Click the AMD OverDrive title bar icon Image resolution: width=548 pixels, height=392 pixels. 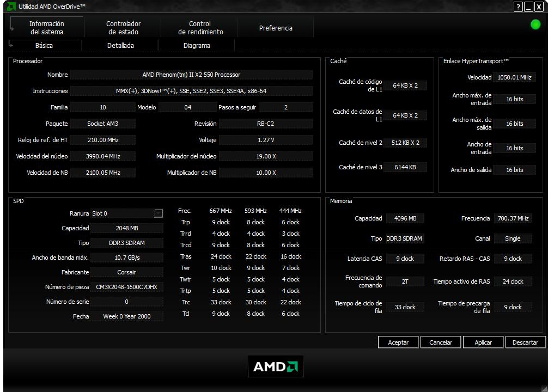[11, 7]
